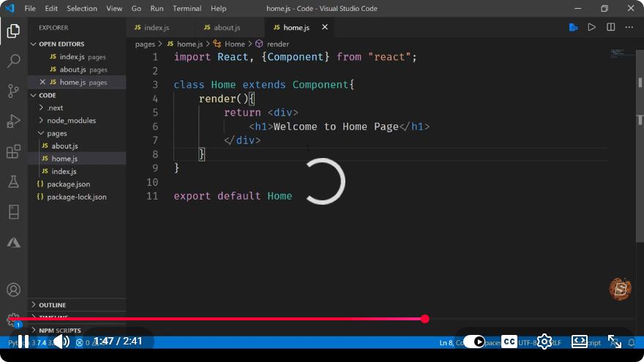
Task: Open notifications bell in status bar
Action: (x=632, y=342)
